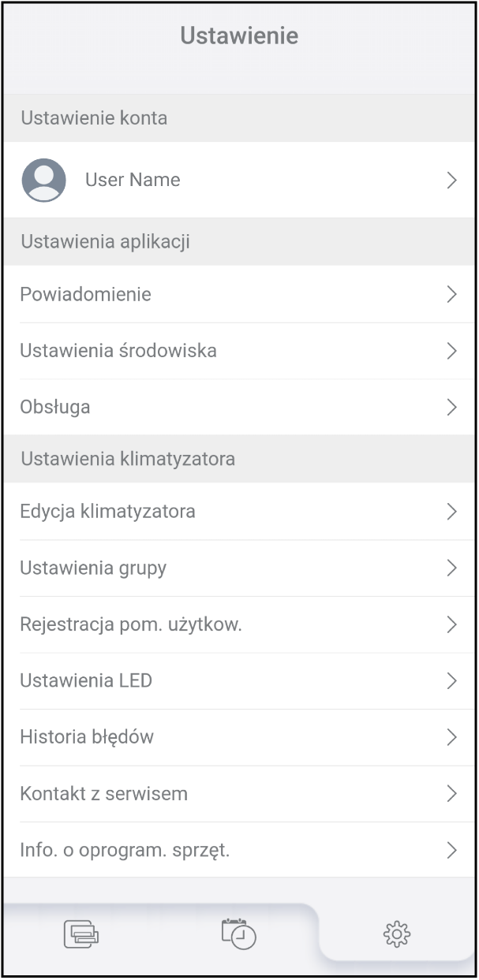Open the Powiadomienie settings
479x980 pixels.
pos(86,294)
